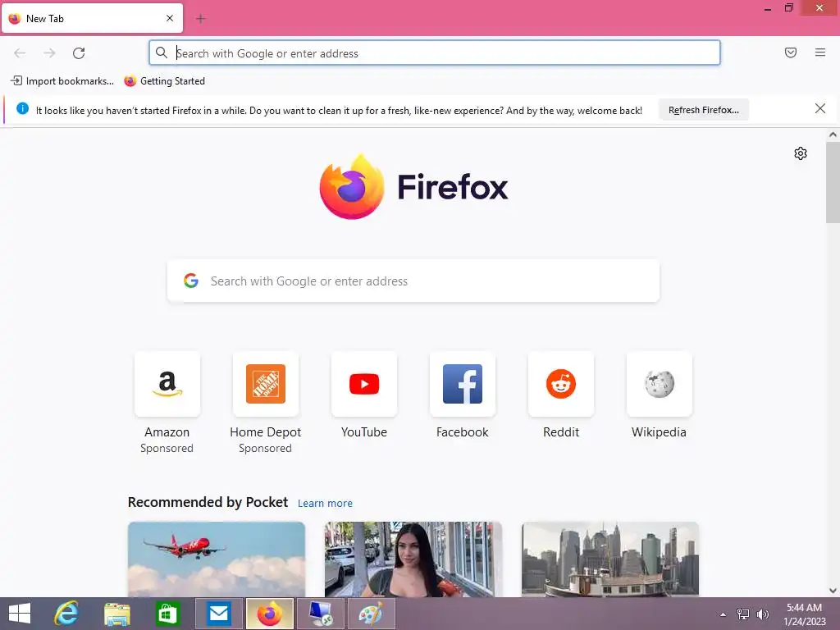The width and height of the screenshot is (840, 630).
Task: Open the Windows Start button
Action: [20, 614]
